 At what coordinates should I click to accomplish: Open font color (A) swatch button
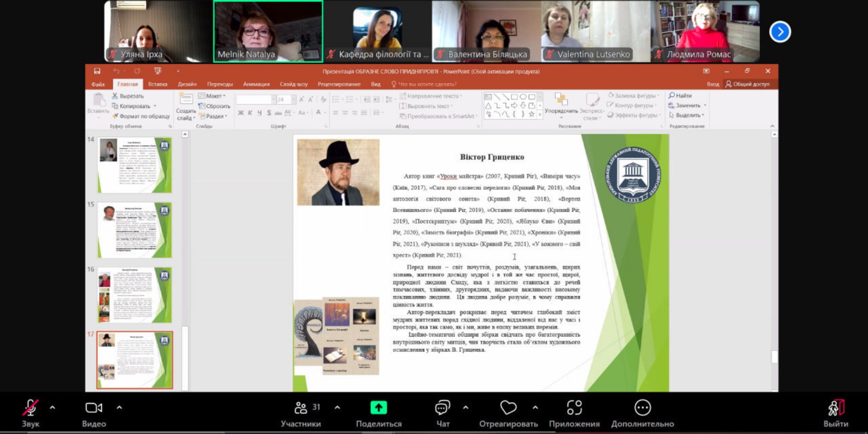pos(318,113)
